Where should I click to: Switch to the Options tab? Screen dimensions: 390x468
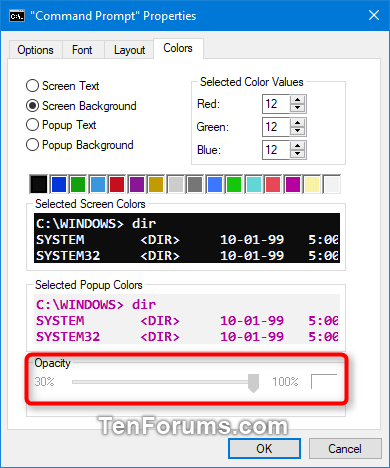point(35,50)
